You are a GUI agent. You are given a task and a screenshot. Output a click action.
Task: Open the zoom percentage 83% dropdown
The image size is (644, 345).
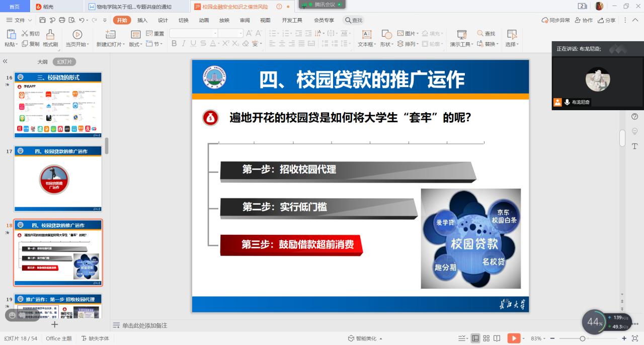539,338
